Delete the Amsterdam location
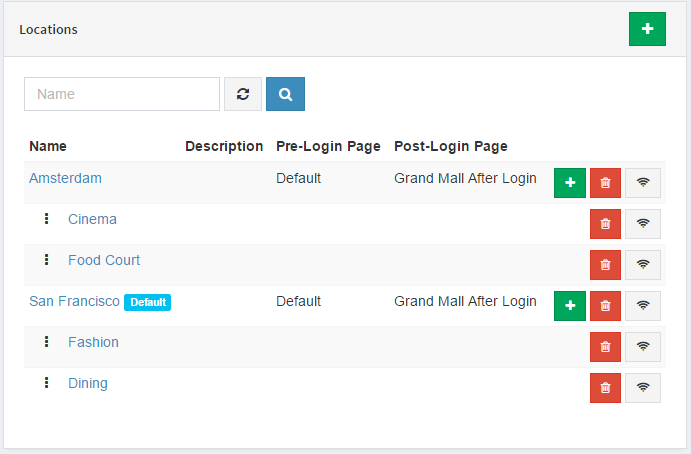The height and width of the screenshot is (454, 691). 606,182
